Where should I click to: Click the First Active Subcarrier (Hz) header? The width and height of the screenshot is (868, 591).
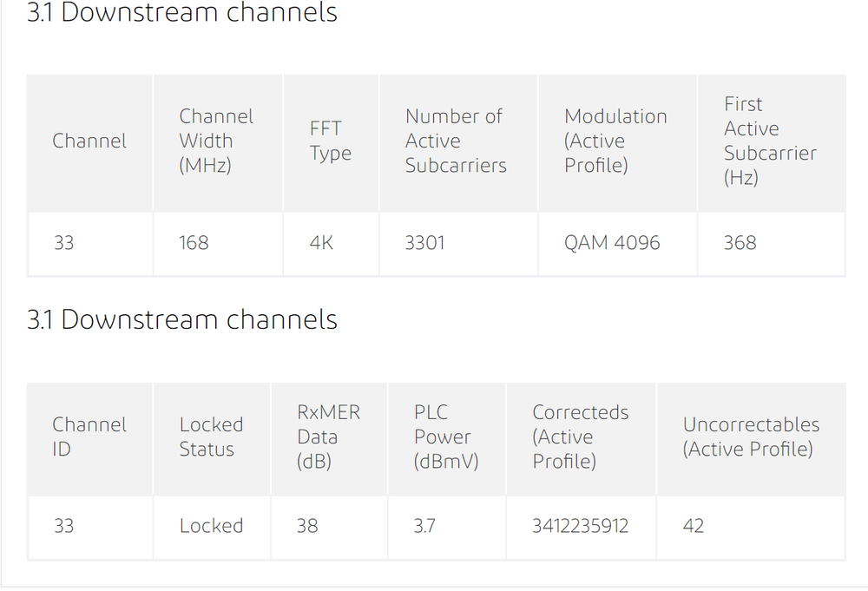click(x=770, y=141)
